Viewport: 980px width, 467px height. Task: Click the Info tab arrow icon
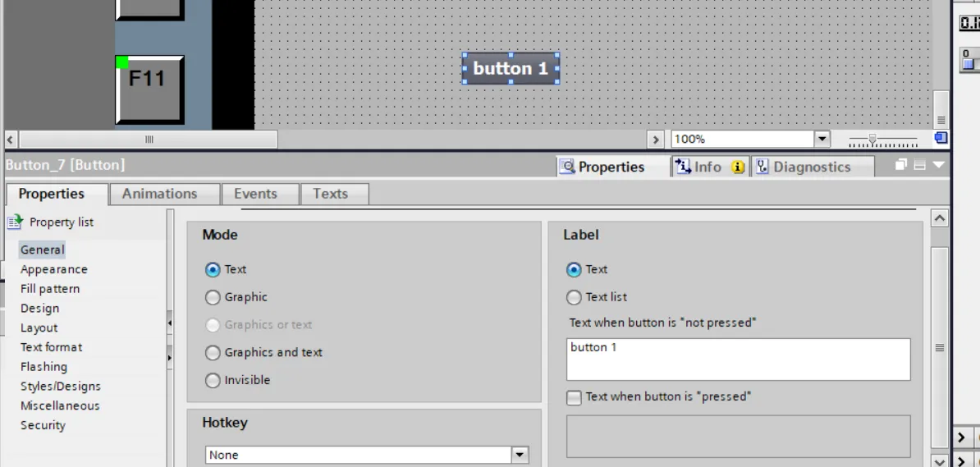click(683, 167)
